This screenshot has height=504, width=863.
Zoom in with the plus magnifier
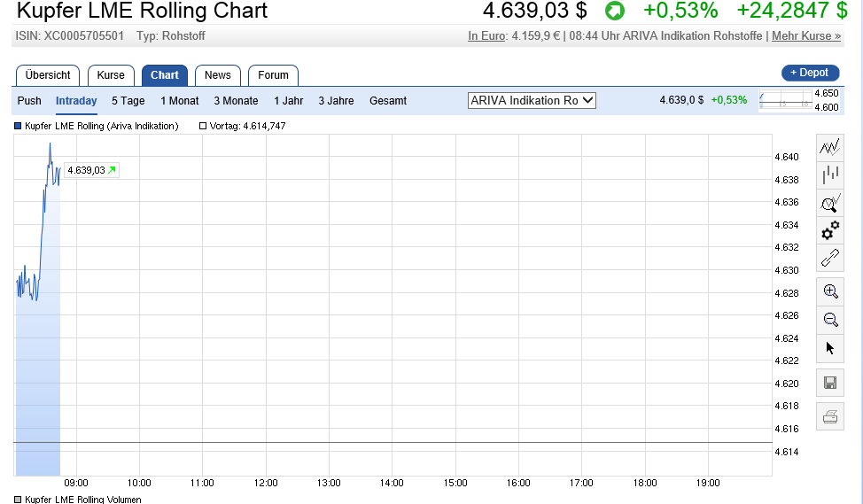point(830,291)
